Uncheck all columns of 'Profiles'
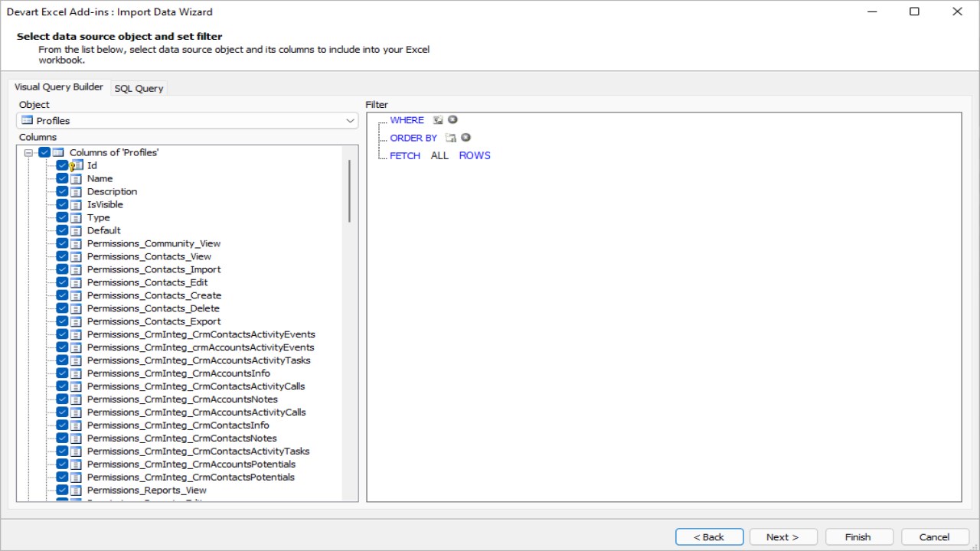Viewport: 980px width, 551px height. (44, 152)
